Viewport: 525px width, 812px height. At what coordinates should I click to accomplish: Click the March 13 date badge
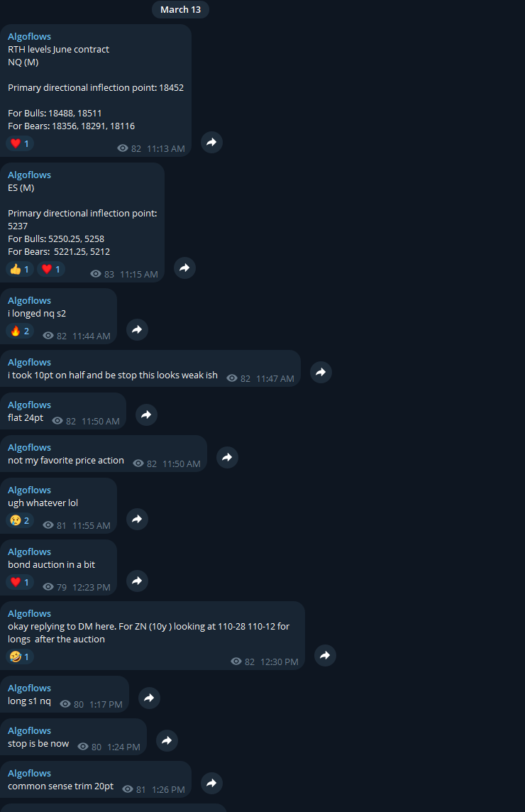[x=181, y=9]
